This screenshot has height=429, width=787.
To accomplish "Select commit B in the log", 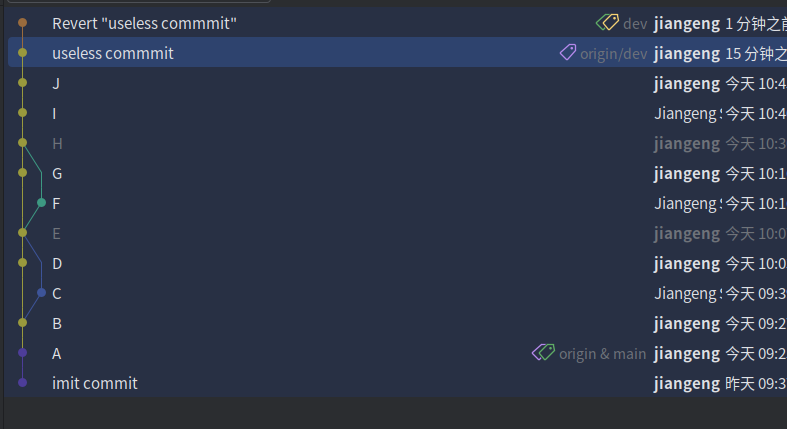I will tap(398, 323).
